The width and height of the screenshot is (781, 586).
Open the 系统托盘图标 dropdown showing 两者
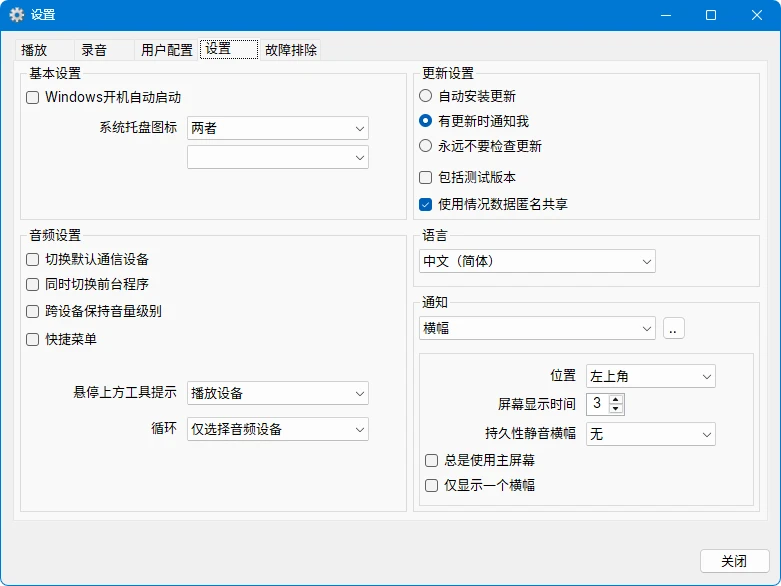(x=278, y=128)
